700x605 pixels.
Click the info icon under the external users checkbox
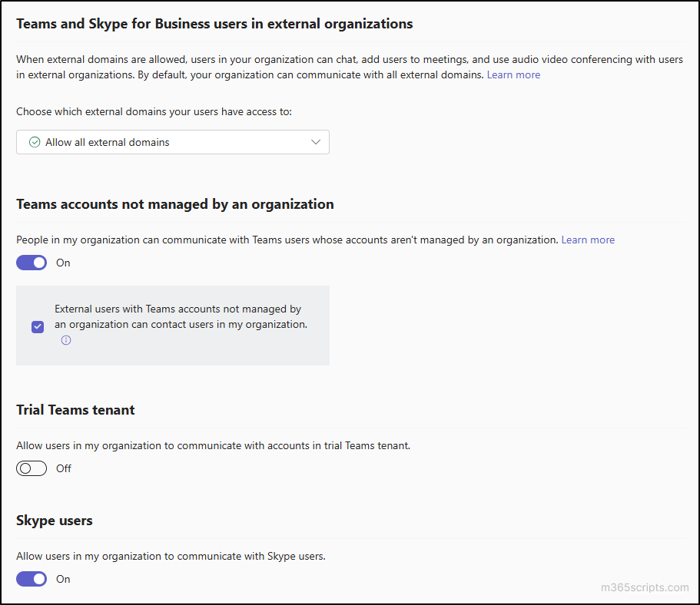(65, 340)
